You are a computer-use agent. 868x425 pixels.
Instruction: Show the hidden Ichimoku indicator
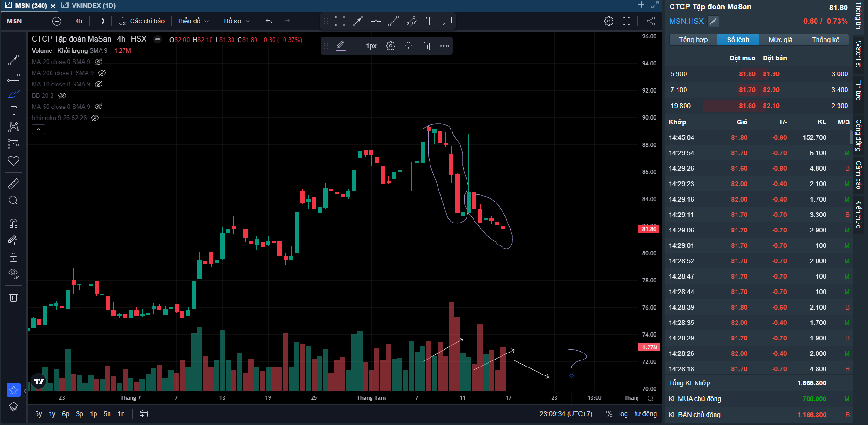(x=95, y=118)
